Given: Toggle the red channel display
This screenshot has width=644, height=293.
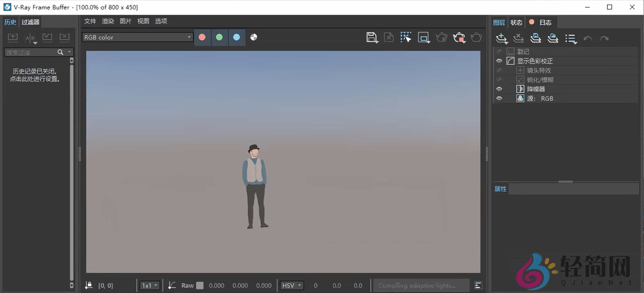Looking at the screenshot, I should point(202,37).
